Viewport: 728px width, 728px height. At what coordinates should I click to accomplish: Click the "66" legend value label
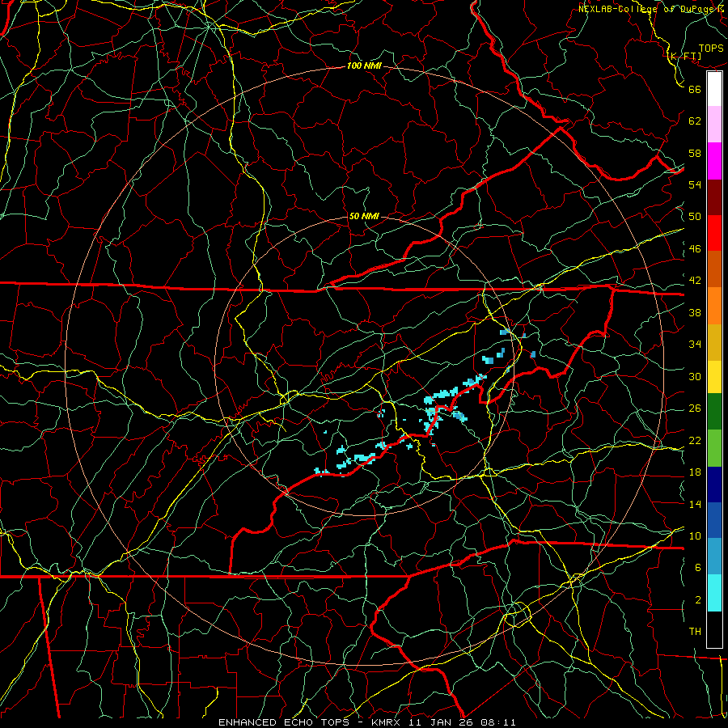(x=695, y=89)
